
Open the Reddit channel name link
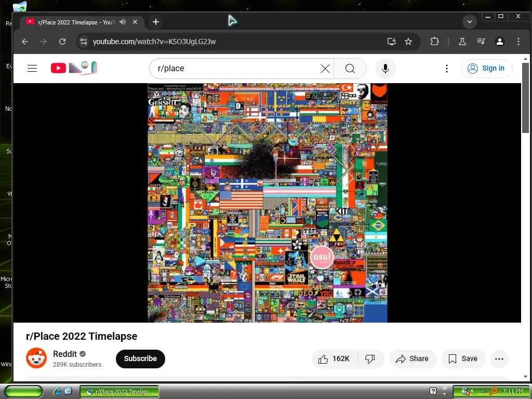[65, 354]
